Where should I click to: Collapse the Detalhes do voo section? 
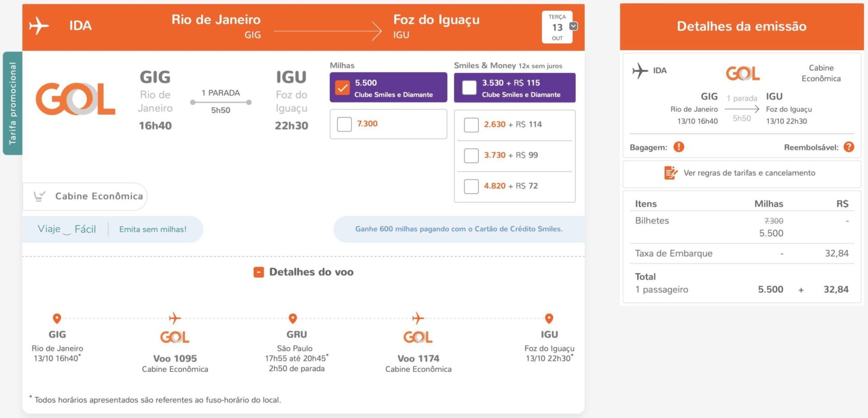point(259,272)
